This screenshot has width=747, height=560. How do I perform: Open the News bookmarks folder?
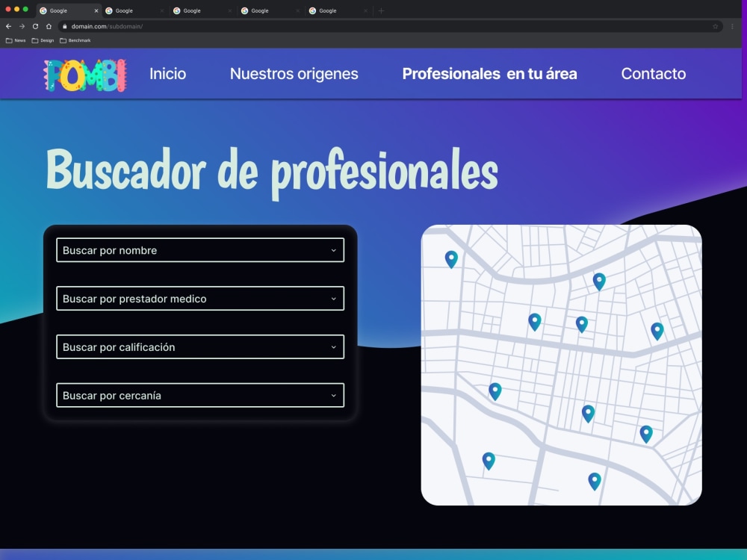16,40
